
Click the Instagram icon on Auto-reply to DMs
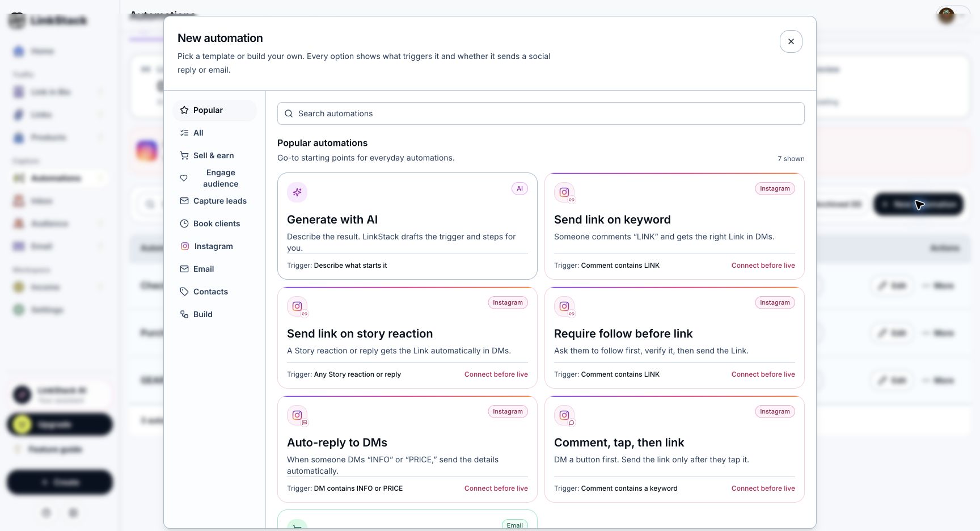tap(297, 415)
